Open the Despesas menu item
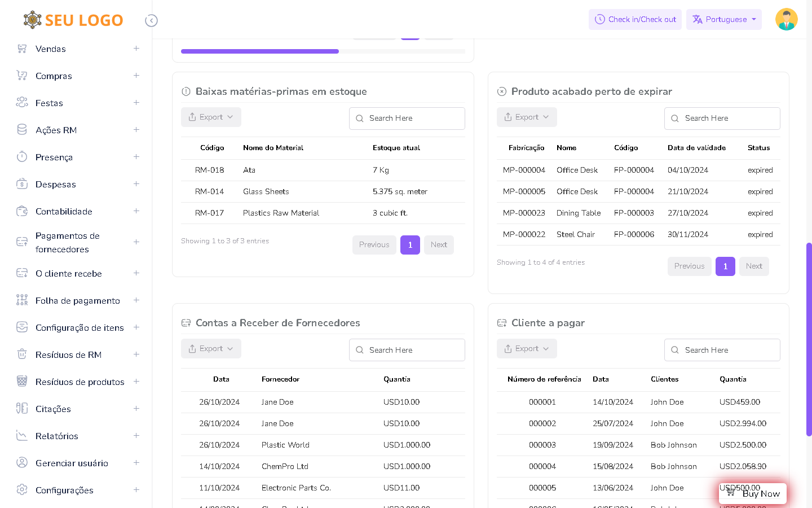Viewport: 812px width, 508px height. point(56,184)
